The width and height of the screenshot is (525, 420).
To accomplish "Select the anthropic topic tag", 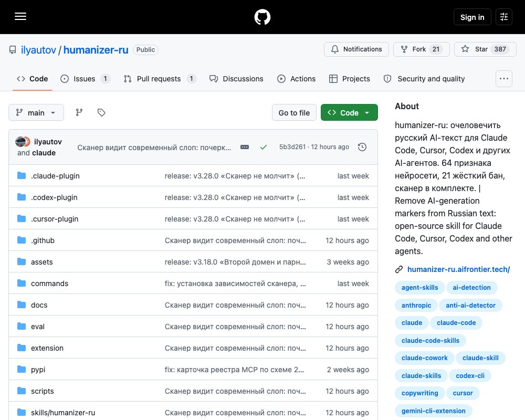I will pos(416,305).
